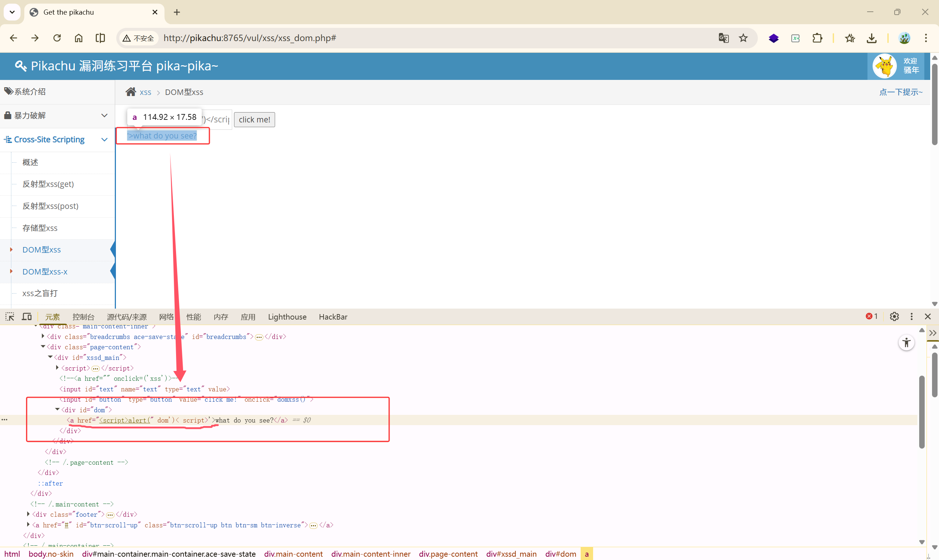Click the error count badge in DevTools
This screenshot has height=560, width=939.
[x=872, y=316]
